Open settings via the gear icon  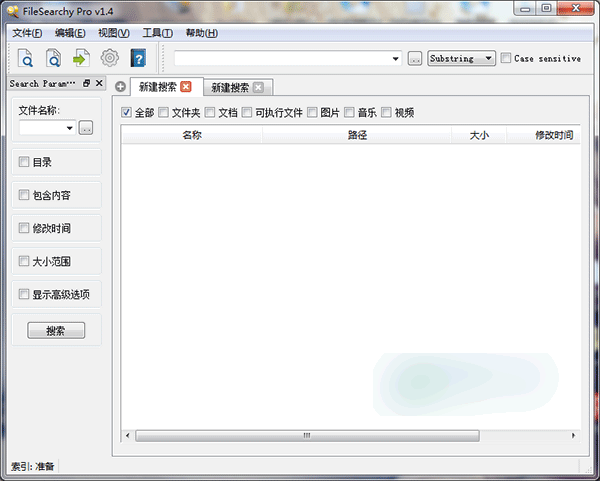coord(110,59)
